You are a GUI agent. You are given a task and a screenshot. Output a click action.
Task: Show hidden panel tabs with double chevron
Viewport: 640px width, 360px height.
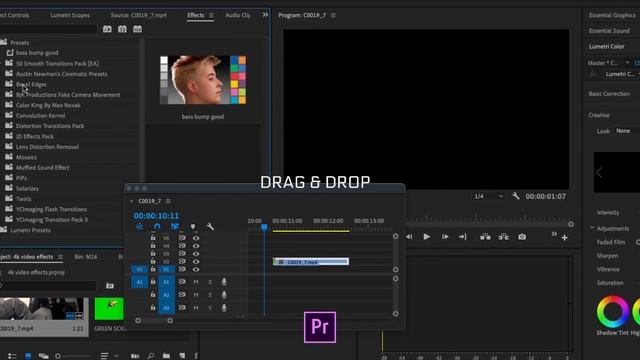point(265,15)
